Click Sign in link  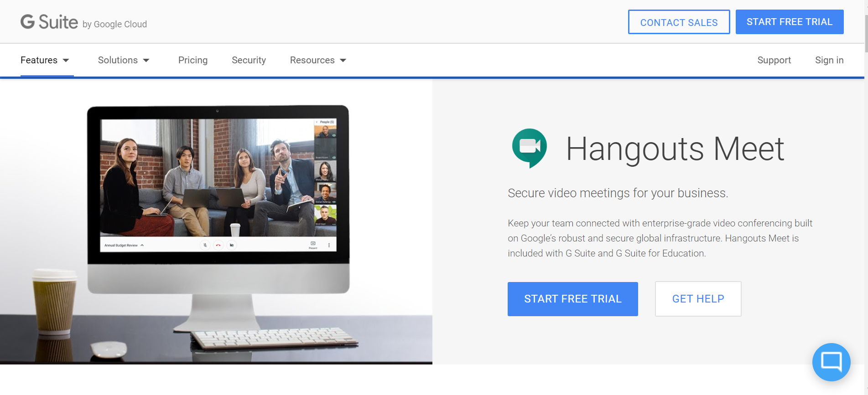pyautogui.click(x=829, y=60)
